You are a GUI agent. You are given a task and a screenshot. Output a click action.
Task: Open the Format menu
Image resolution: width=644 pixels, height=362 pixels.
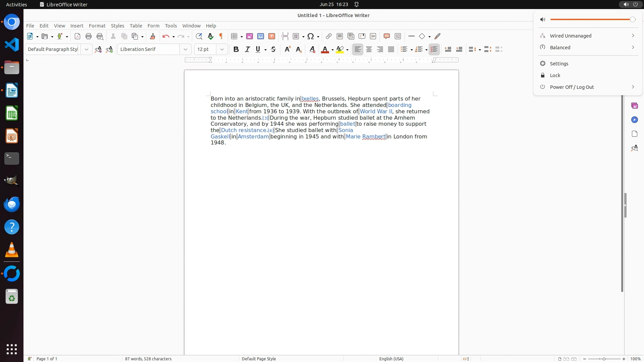point(97,26)
